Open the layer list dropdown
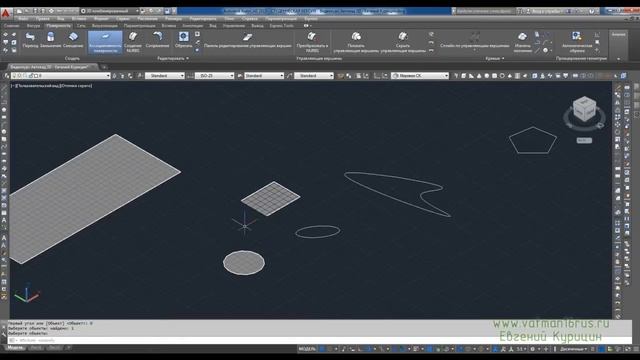Screen dimensions: 640x360 coord(61,76)
